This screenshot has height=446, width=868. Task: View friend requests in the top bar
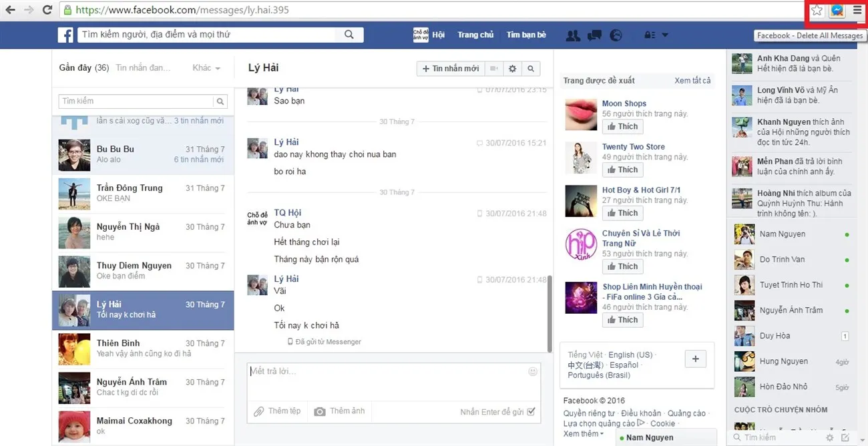click(x=573, y=35)
